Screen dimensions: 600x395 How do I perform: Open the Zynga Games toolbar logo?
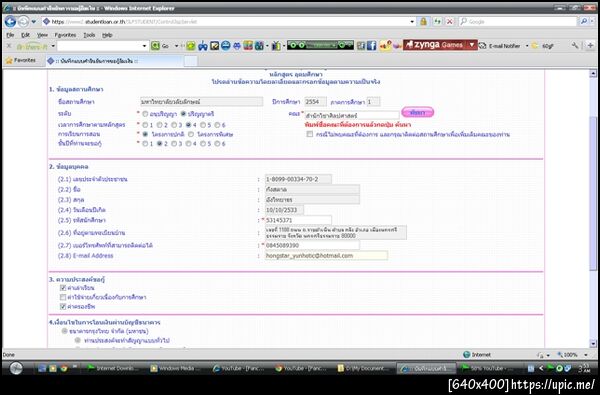point(436,45)
